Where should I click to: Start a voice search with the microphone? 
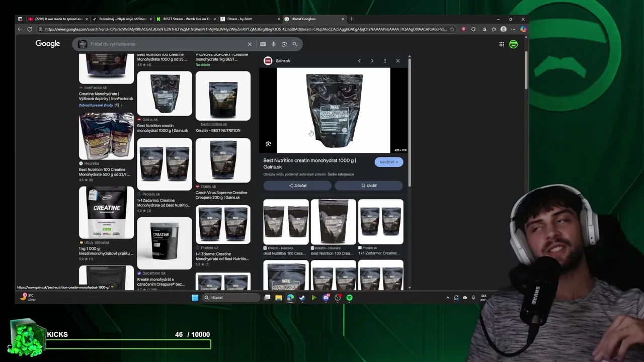(274, 44)
